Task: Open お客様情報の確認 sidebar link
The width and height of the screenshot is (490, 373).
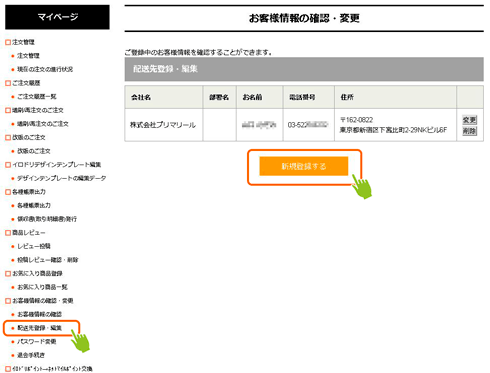Action: point(39,314)
